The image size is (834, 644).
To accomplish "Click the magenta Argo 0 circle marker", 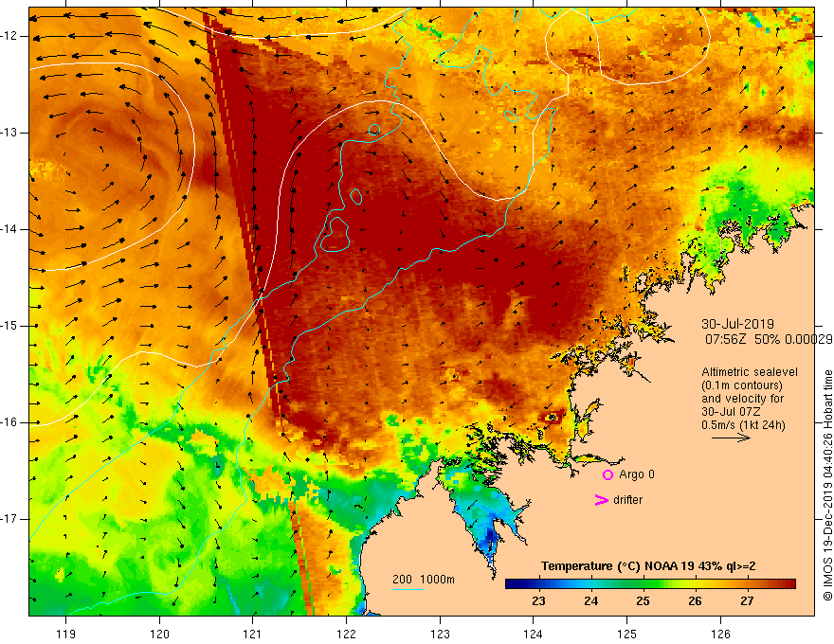I will [607, 475].
